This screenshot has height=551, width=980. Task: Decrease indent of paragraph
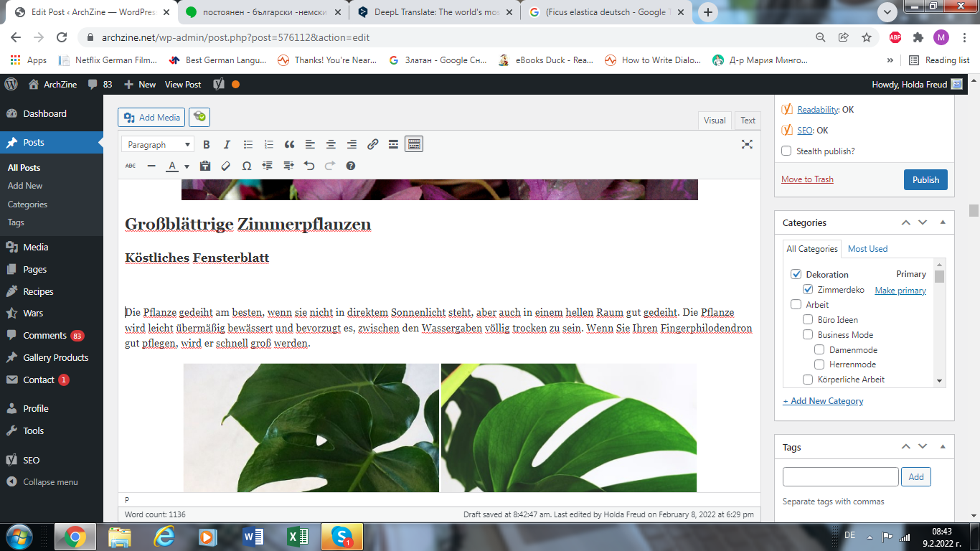tap(268, 166)
